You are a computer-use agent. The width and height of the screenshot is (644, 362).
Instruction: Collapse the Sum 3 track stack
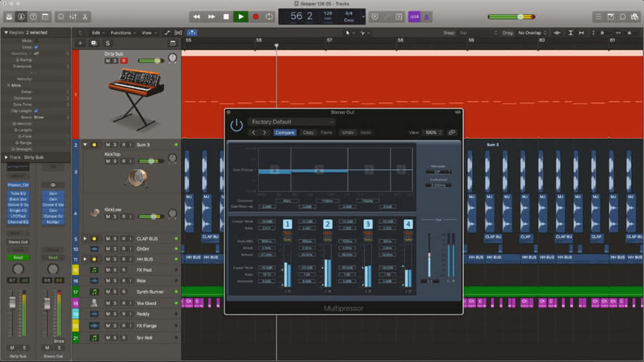click(x=85, y=145)
